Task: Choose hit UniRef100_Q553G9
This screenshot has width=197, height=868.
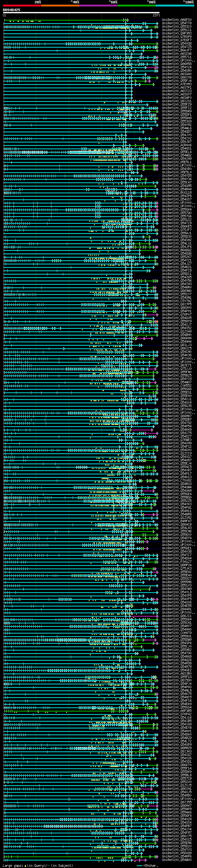Action: pos(176,121)
